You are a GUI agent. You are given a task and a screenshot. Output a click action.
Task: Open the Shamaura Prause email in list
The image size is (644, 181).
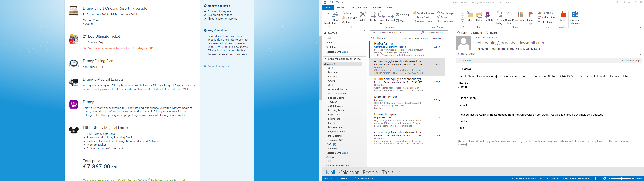(407, 103)
